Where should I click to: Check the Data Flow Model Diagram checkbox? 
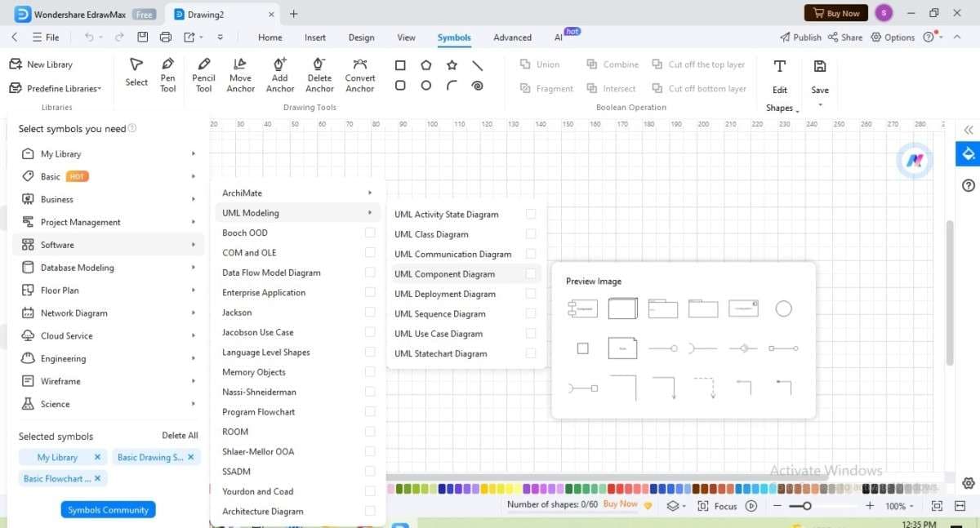pyautogui.click(x=370, y=273)
